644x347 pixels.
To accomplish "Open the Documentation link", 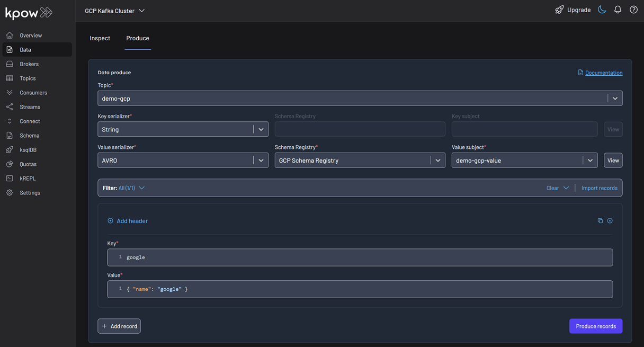I will point(603,72).
